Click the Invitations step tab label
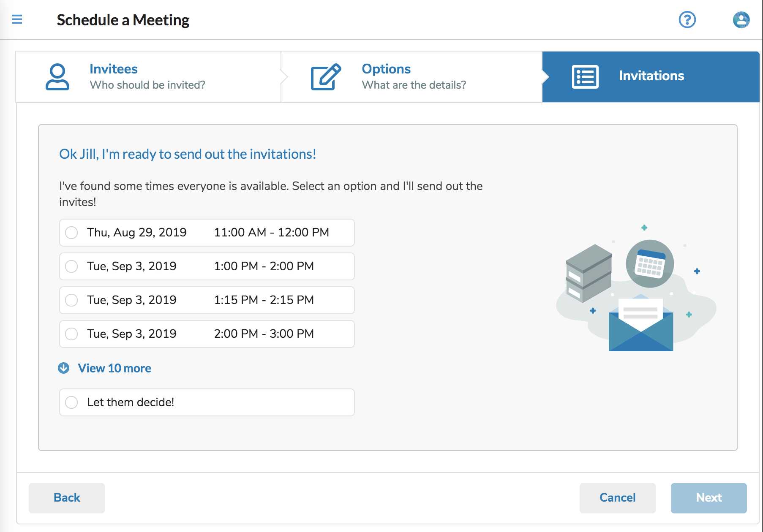 (x=651, y=76)
